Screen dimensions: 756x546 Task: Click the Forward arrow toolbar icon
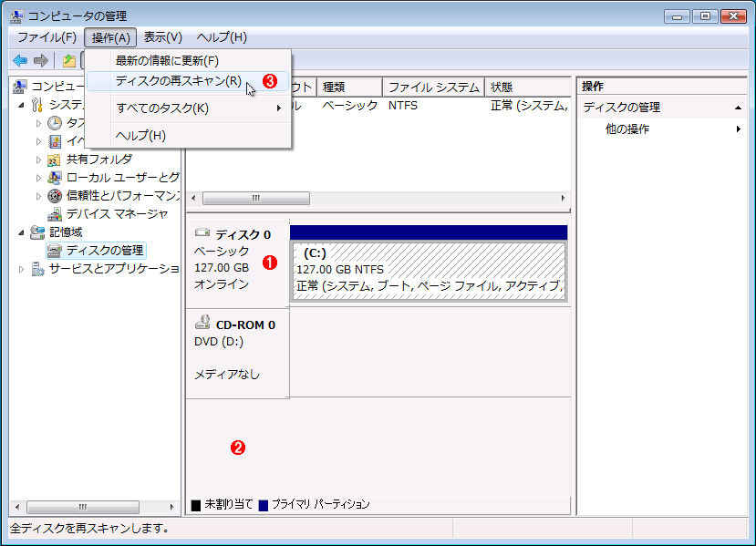(41, 61)
